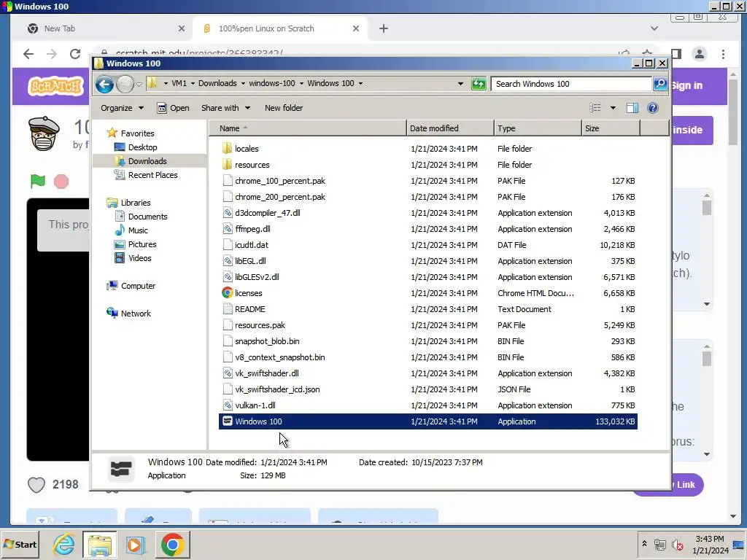Select the ffmpeg.dll file row
747x560 pixels.
click(427, 229)
